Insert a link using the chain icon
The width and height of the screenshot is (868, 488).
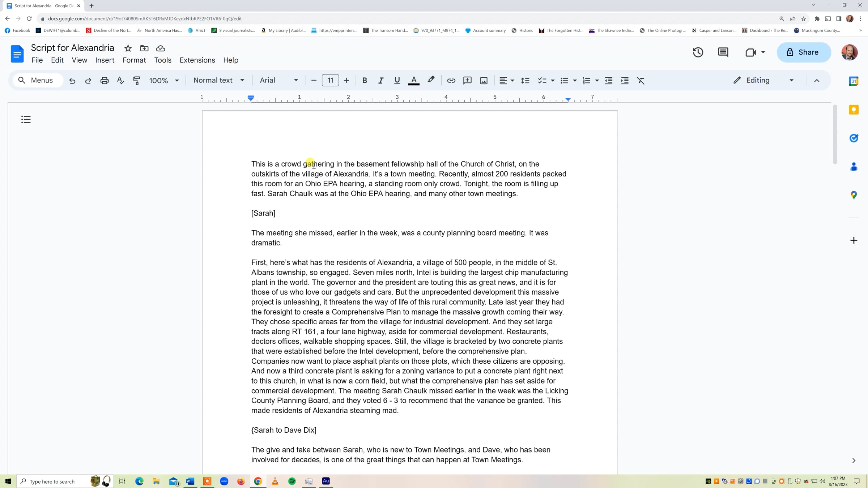tap(451, 80)
